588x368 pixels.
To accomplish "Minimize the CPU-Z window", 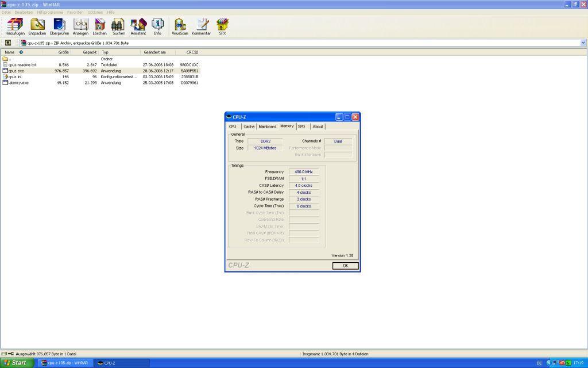I will (x=339, y=117).
